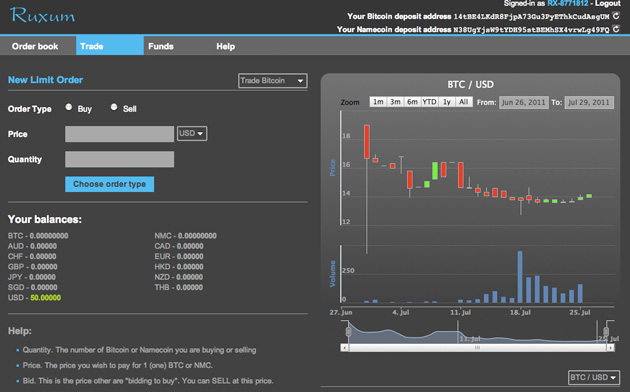Click the THB - 0.00000 balance
The image size is (630, 392).
tap(178, 288)
